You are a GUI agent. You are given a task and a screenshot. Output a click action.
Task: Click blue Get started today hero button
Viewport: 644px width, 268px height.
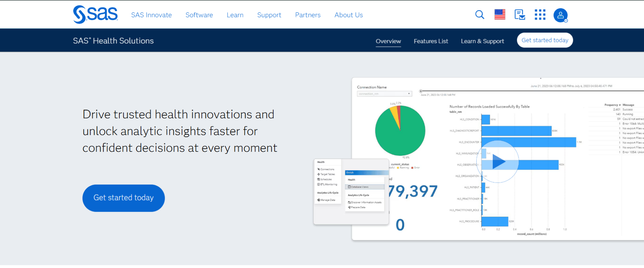click(123, 198)
